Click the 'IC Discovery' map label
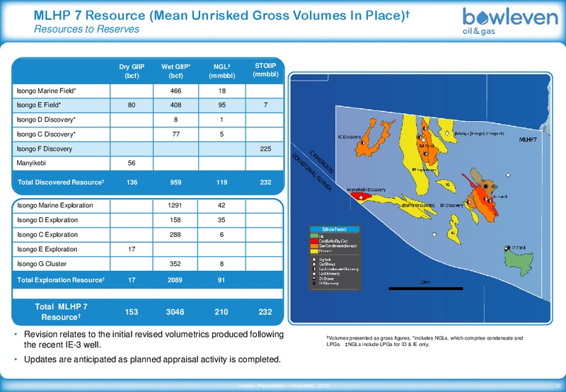 (x=349, y=137)
